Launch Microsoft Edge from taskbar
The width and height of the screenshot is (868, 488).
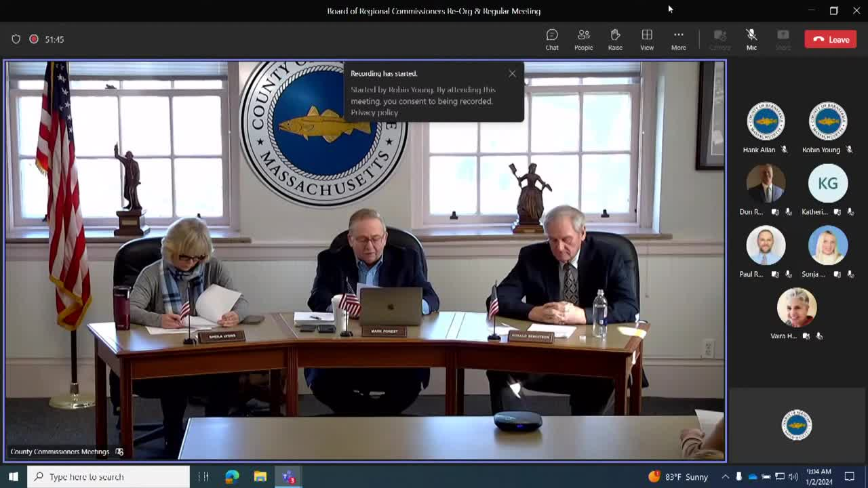232,476
